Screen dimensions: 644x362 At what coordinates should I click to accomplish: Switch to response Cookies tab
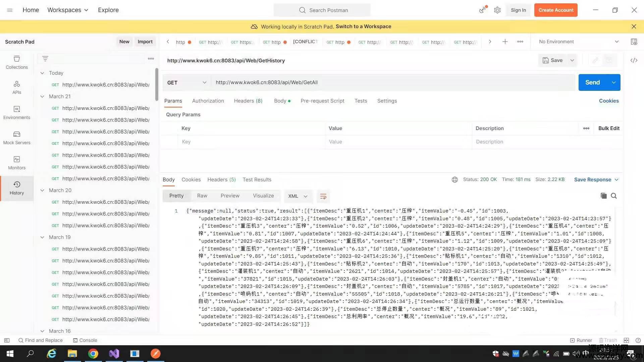coord(191,180)
